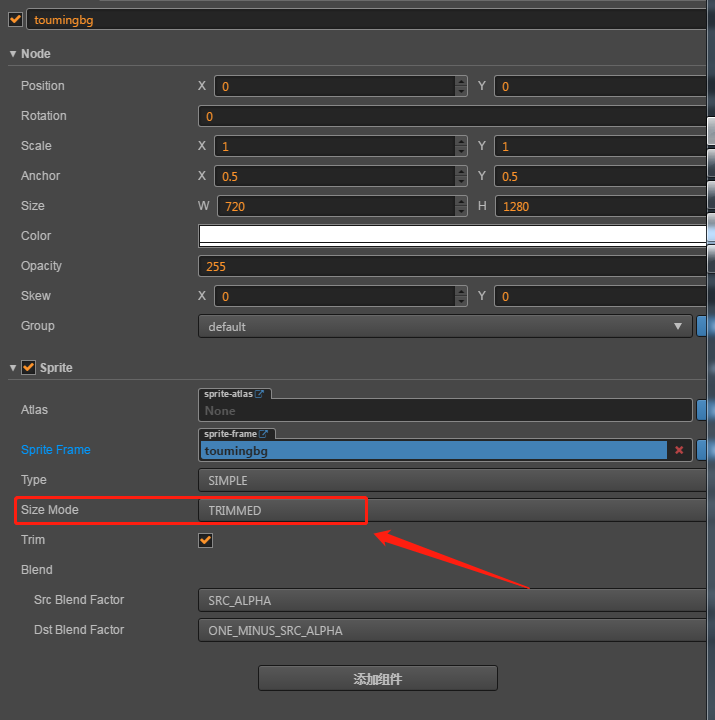Open the Src Blend Factor dropdown
The image size is (715, 720).
click(x=452, y=600)
